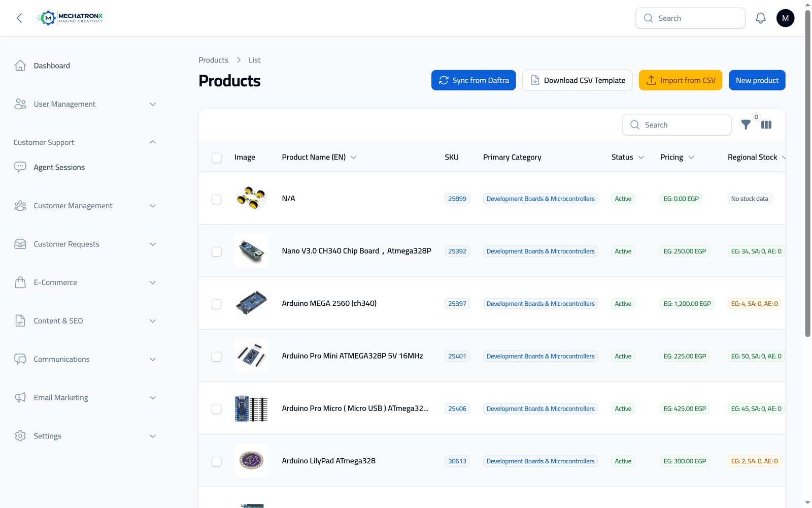Expand the Email Marketing chevron
Screen dimensions: 812x508
pos(153,398)
